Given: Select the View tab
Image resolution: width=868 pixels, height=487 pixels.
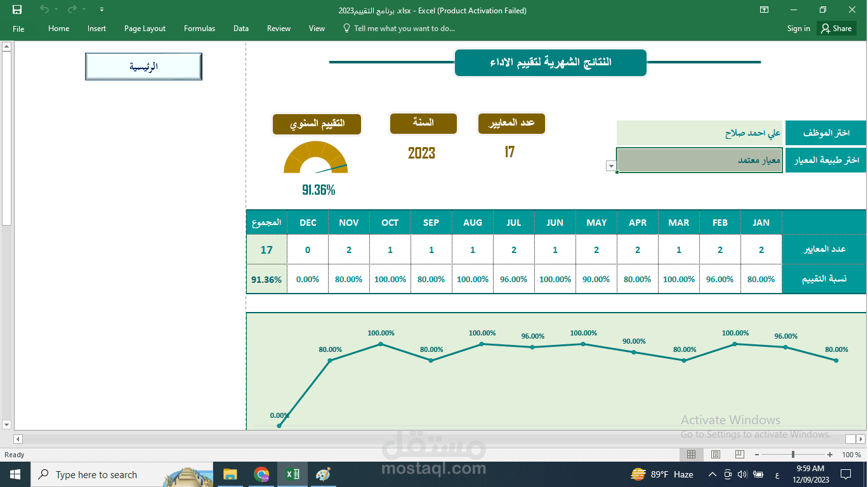Looking at the screenshot, I should point(317,29).
